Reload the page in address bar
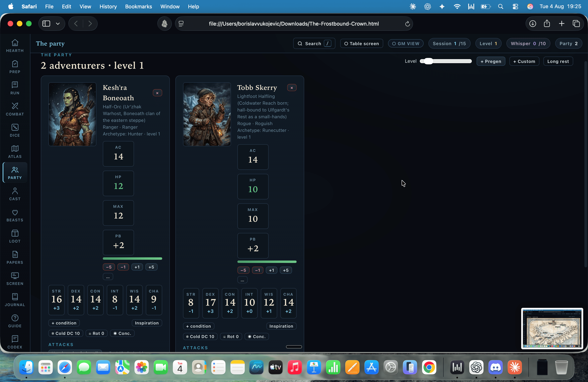 click(x=407, y=24)
